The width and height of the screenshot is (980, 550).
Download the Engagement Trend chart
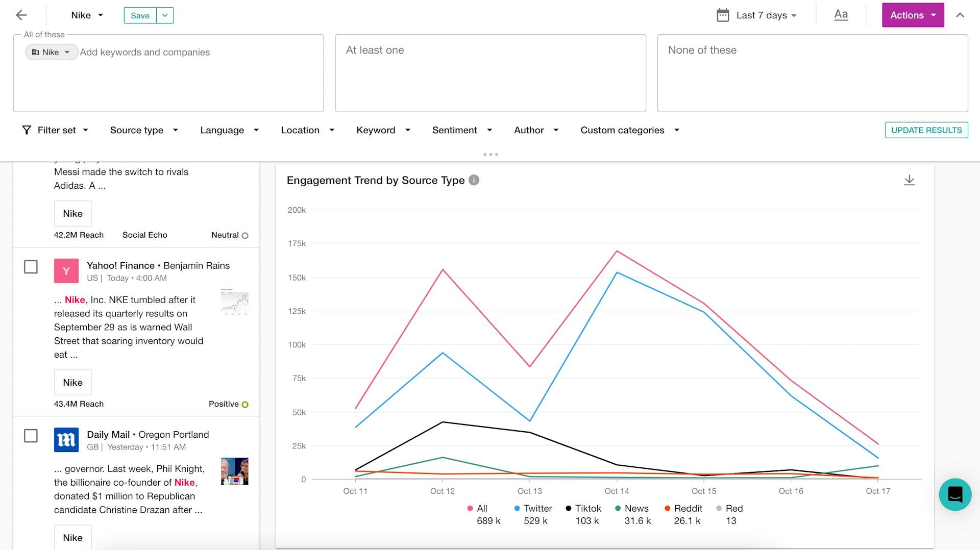[x=909, y=180]
